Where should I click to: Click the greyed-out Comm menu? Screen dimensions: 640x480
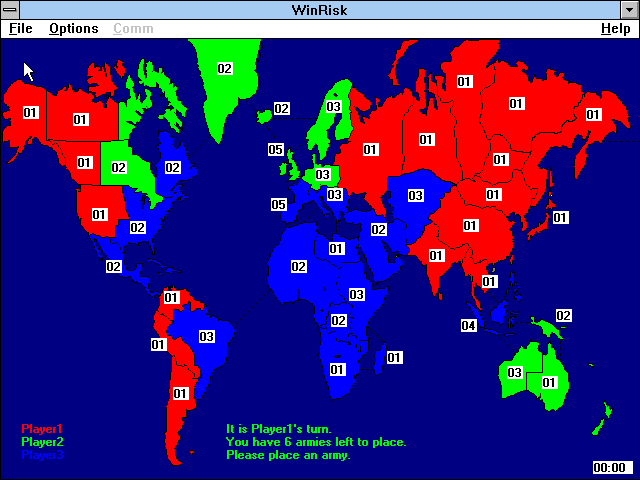click(x=133, y=29)
